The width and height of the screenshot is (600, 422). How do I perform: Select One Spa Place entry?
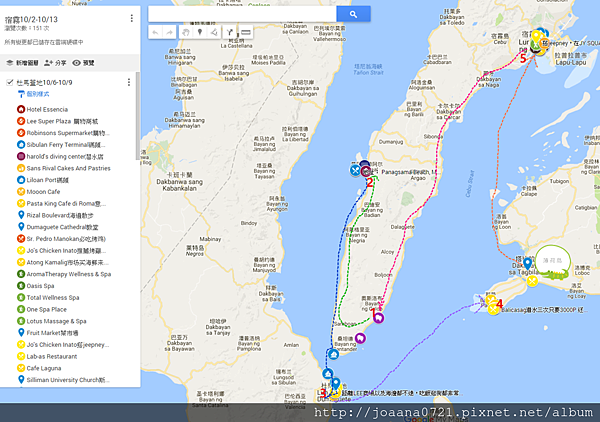pos(46,310)
